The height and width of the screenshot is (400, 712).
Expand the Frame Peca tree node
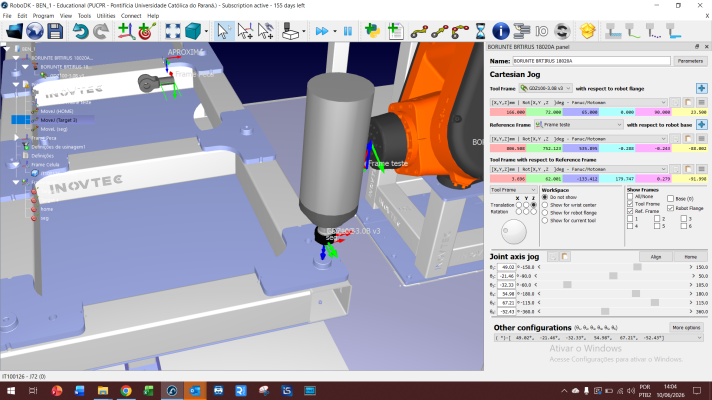(17, 138)
